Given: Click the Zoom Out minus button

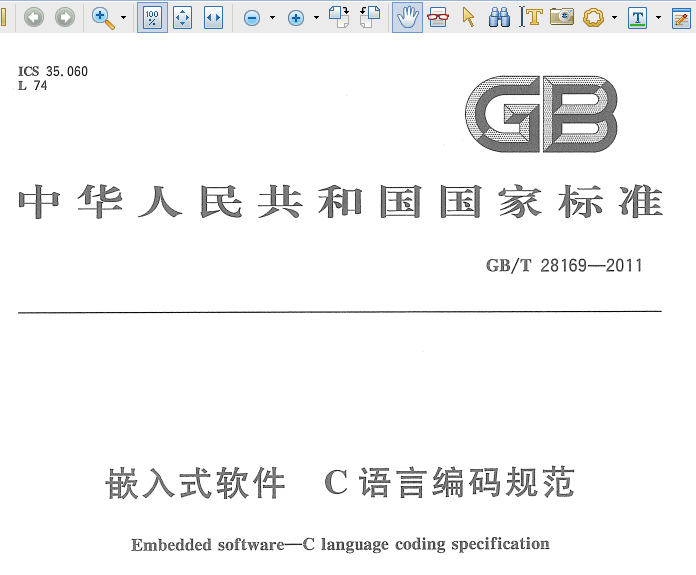Looking at the screenshot, I should (252, 18).
